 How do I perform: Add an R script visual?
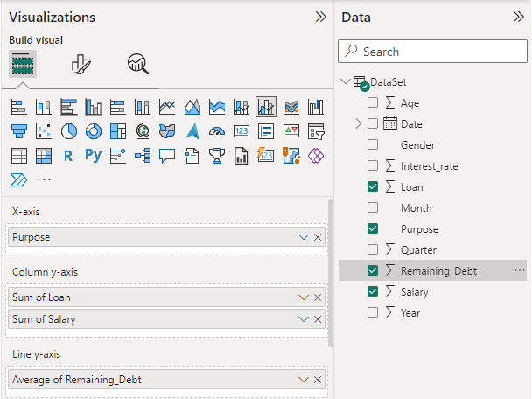[x=69, y=156]
